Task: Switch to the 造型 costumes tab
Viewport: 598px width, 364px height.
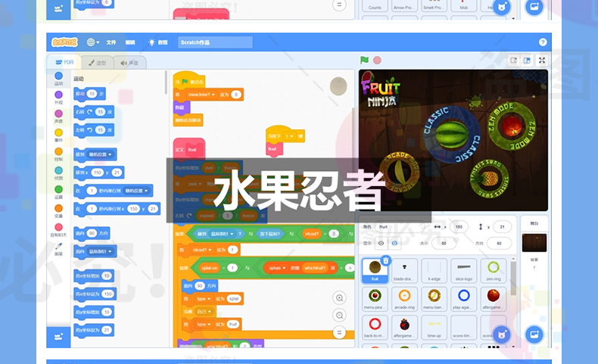Action: pyautogui.click(x=98, y=63)
